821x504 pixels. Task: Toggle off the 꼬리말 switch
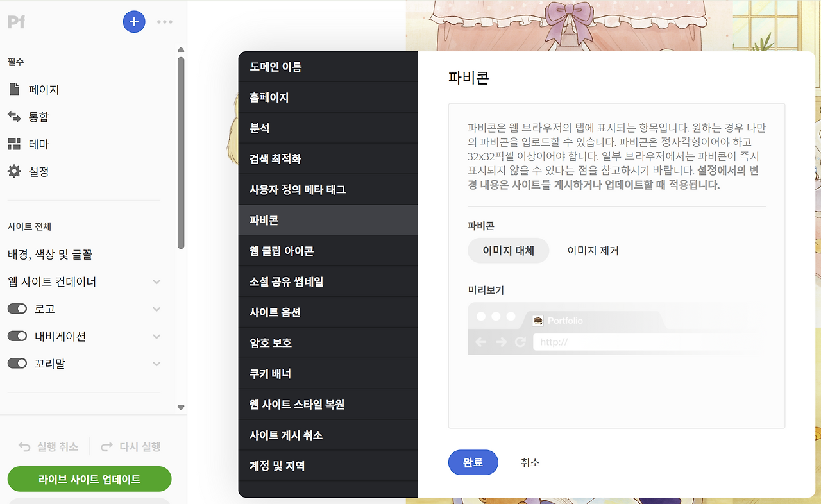(x=17, y=364)
